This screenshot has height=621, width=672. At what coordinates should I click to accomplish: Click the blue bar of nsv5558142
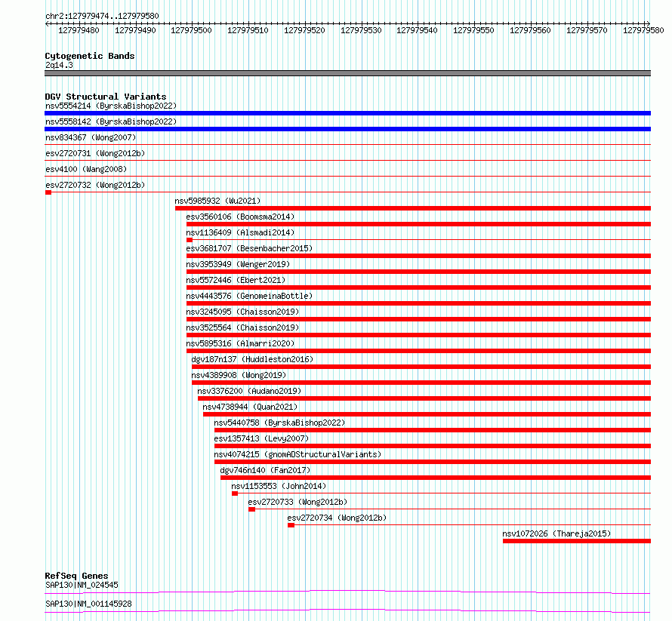pos(347,129)
